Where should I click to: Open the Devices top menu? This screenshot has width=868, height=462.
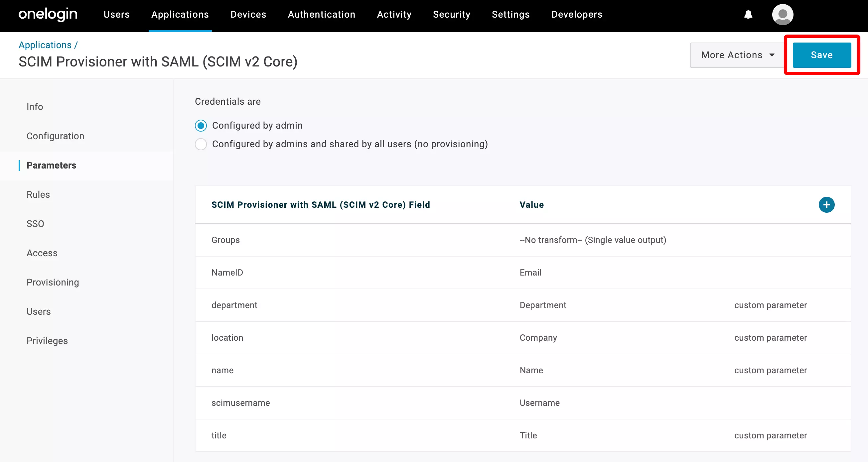coord(248,15)
